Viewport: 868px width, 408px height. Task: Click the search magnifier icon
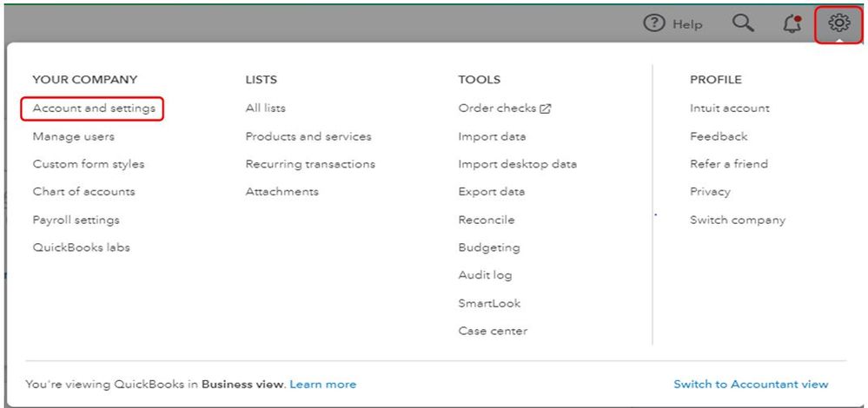[743, 23]
